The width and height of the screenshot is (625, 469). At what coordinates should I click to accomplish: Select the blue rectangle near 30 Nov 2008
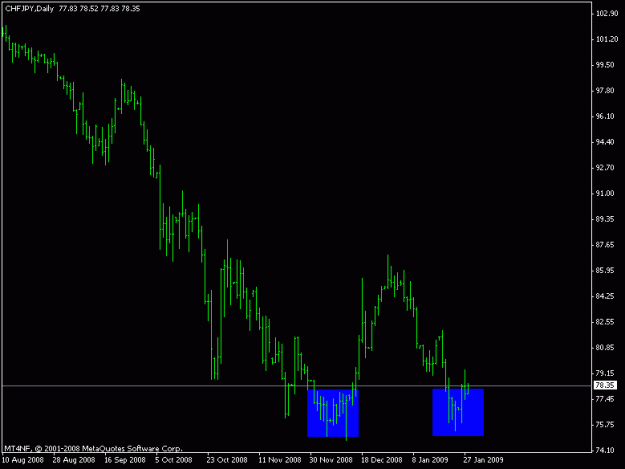(x=333, y=413)
